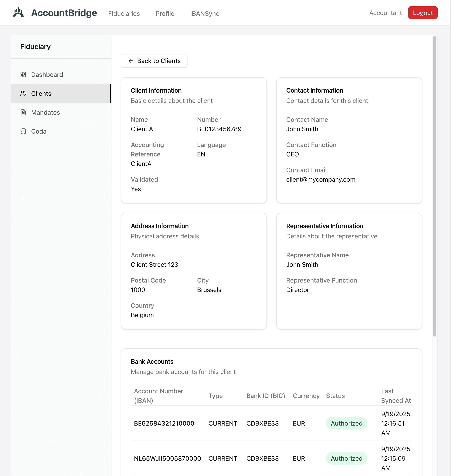The height and width of the screenshot is (476, 451).
Task: Select Coda in the sidebar
Action: click(61, 131)
